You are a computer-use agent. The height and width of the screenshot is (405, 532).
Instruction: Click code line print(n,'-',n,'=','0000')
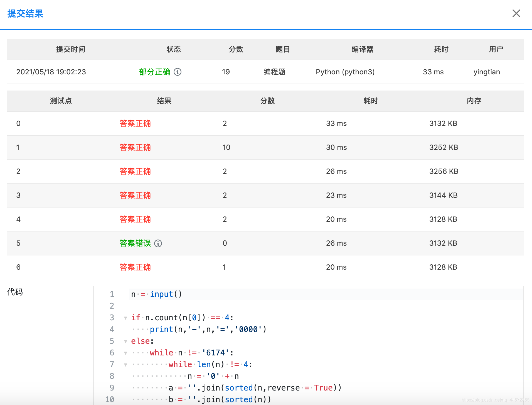coord(208,330)
